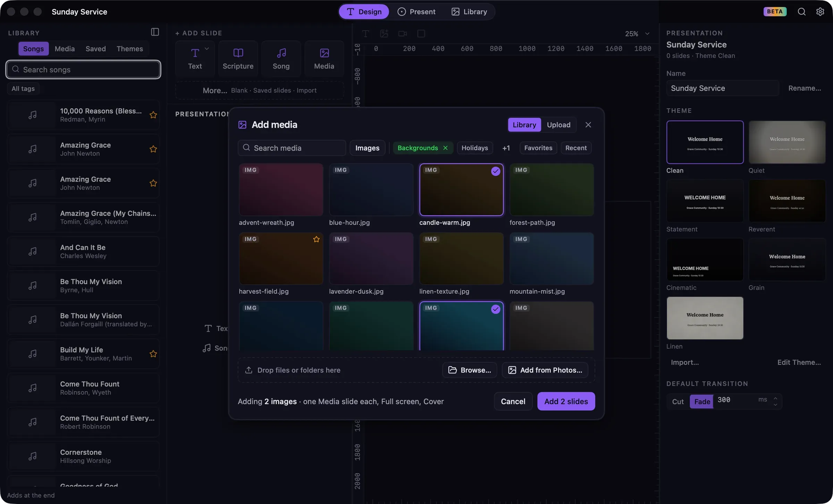Select the Library segment in Add media dialog
This screenshot has height=504, width=833.
coord(524,125)
